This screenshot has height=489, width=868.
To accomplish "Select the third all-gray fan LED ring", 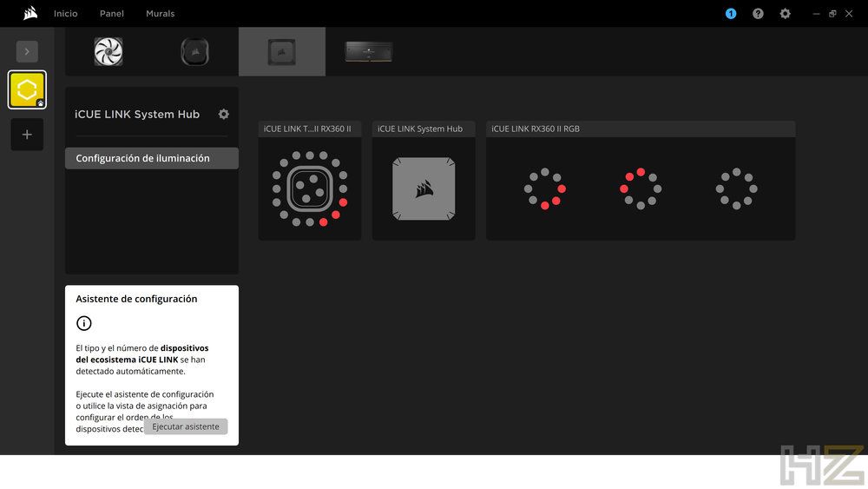I will pos(736,188).
